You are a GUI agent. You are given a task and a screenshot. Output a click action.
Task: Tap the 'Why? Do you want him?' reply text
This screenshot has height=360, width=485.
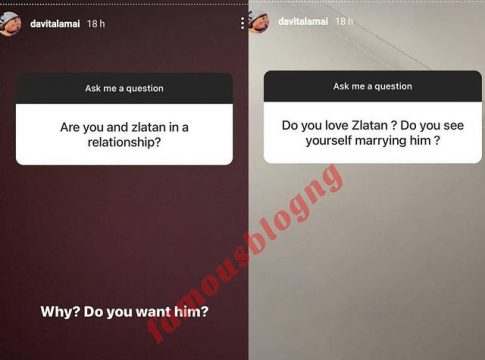tap(124, 312)
